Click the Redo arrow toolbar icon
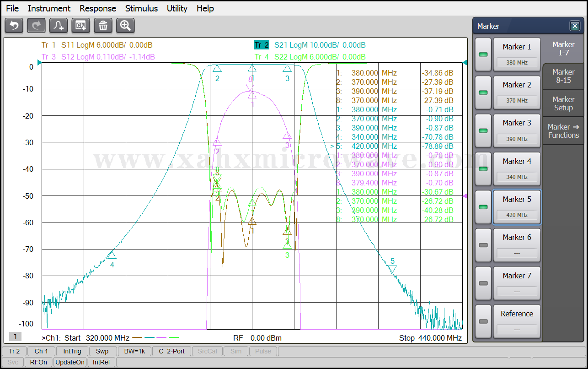This screenshot has height=369, width=588. [36, 26]
